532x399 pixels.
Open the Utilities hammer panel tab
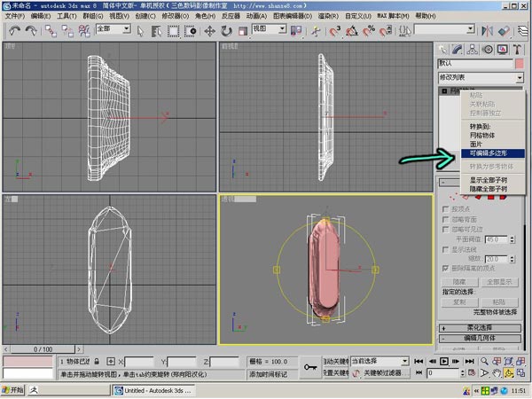pyautogui.click(x=517, y=50)
